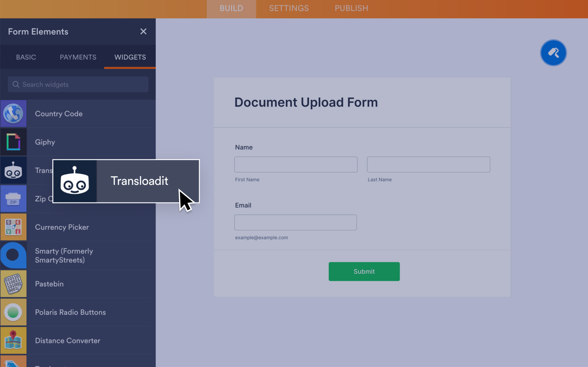Open the PUBLISH top tab
588x367 pixels.
tap(351, 9)
